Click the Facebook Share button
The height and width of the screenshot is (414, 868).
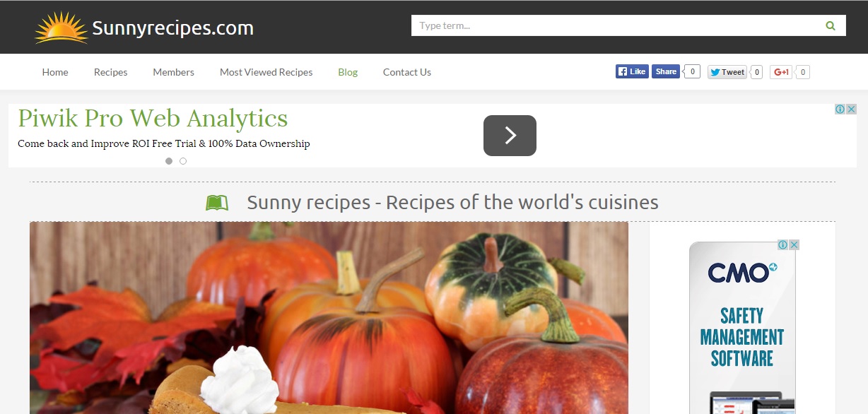coord(666,71)
